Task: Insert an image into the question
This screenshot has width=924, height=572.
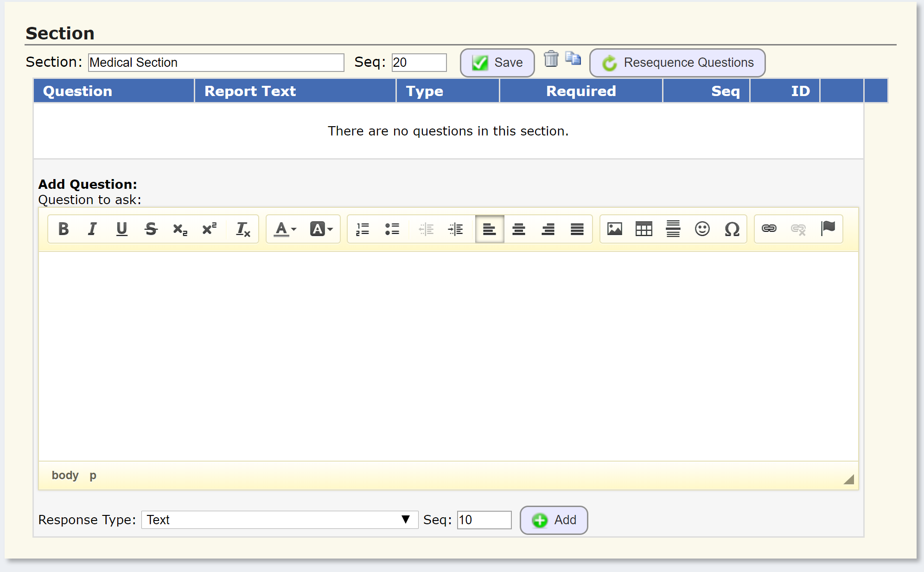Action: point(614,229)
